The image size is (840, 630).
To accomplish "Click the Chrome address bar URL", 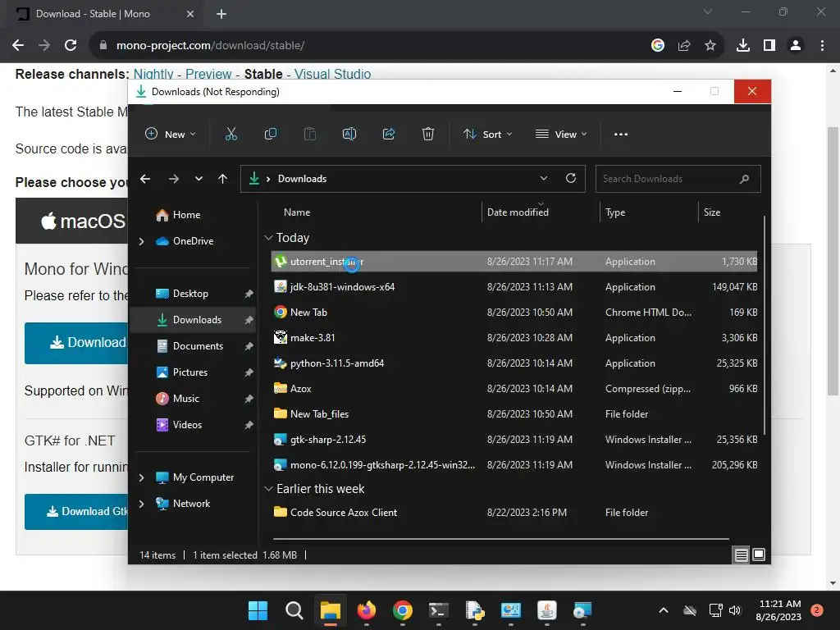I will pos(210,46).
